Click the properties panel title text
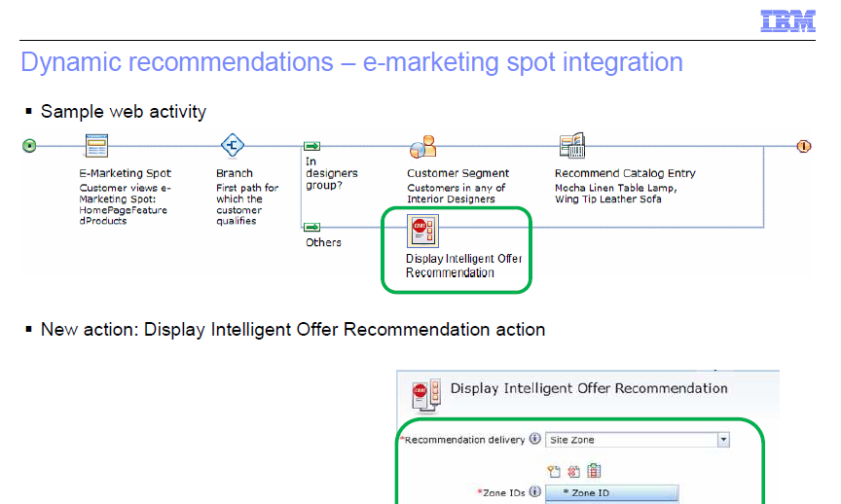Image resolution: width=841 pixels, height=504 pixels. coord(589,389)
